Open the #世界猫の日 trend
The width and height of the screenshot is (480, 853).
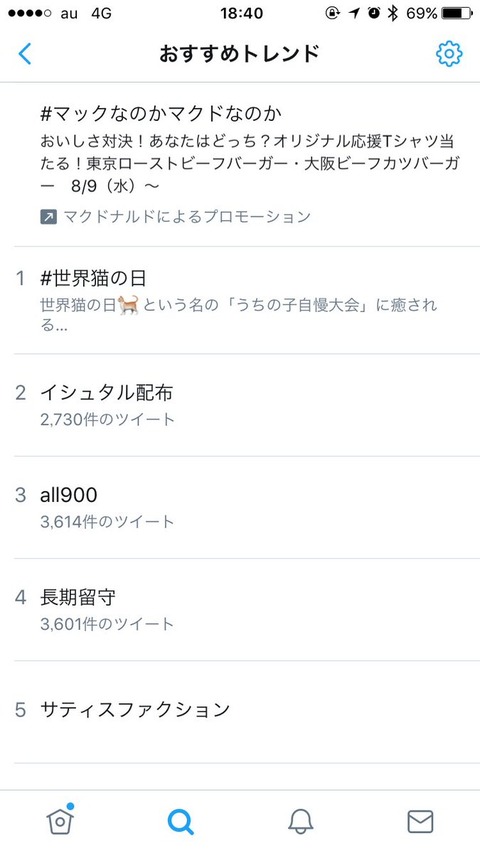[x=240, y=300]
